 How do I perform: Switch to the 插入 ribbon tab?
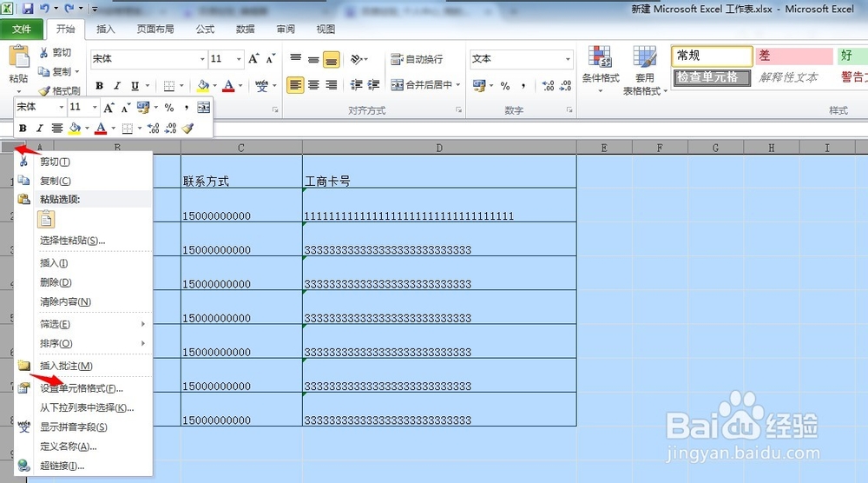[x=105, y=29]
